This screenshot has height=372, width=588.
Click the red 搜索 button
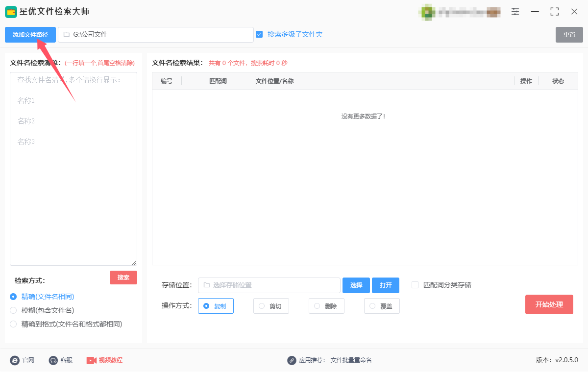pyautogui.click(x=123, y=278)
